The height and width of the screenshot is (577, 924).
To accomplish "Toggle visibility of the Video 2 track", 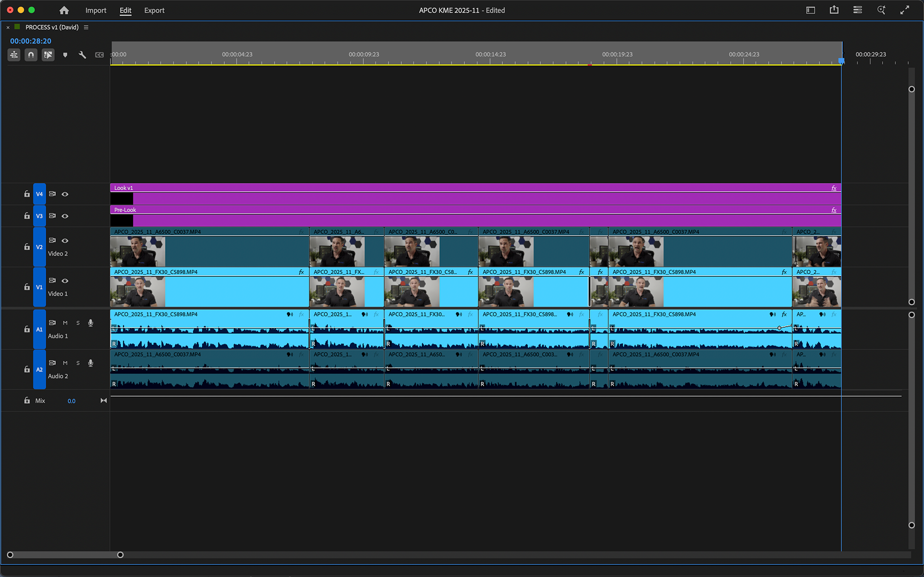I will [x=65, y=240].
